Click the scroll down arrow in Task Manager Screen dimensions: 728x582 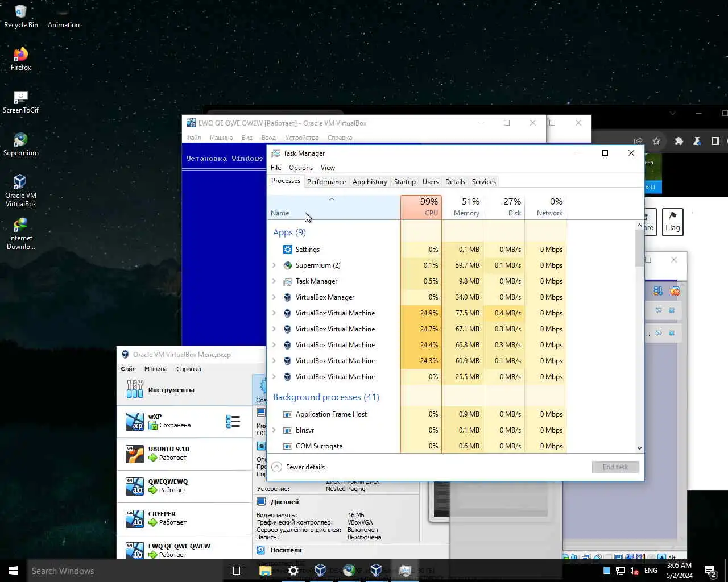[x=639, y=448]
